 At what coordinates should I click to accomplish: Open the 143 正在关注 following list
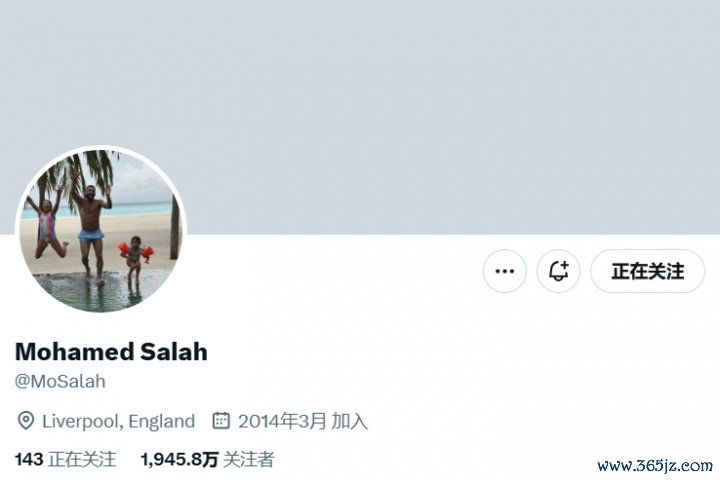tap(66, 459)
